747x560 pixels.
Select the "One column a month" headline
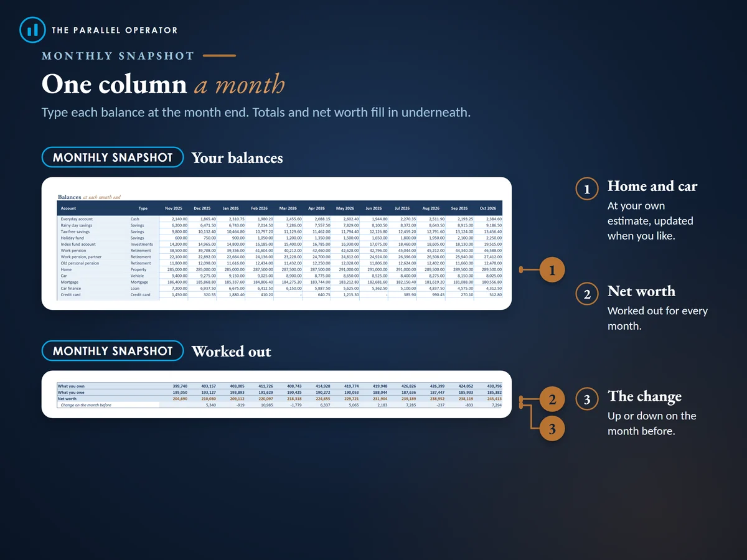(x=163, y=85)
